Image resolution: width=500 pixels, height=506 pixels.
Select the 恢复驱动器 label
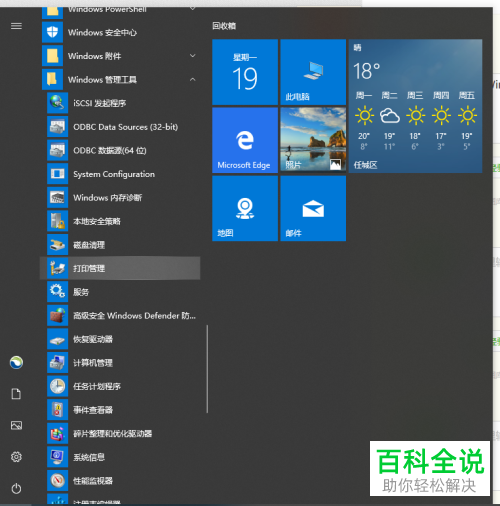coord(93,339)
